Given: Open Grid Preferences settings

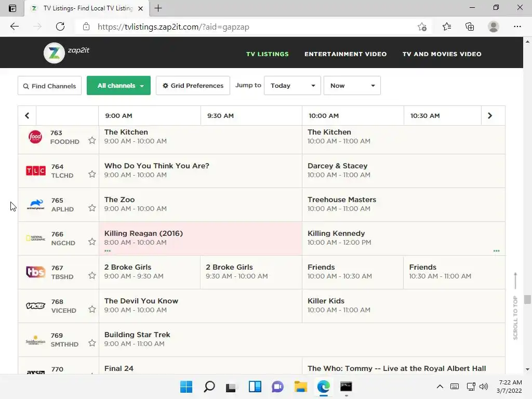Looking at the screenshot, I should click(x=193, y=86).
